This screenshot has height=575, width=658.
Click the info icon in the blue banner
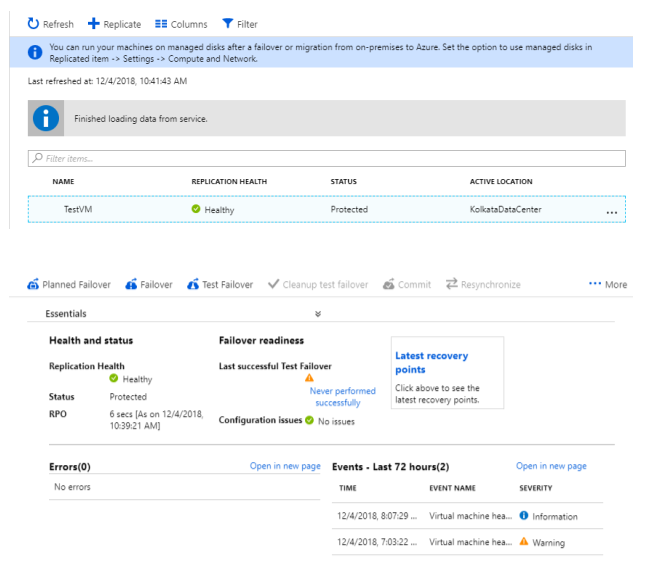[x=35, y=52]
